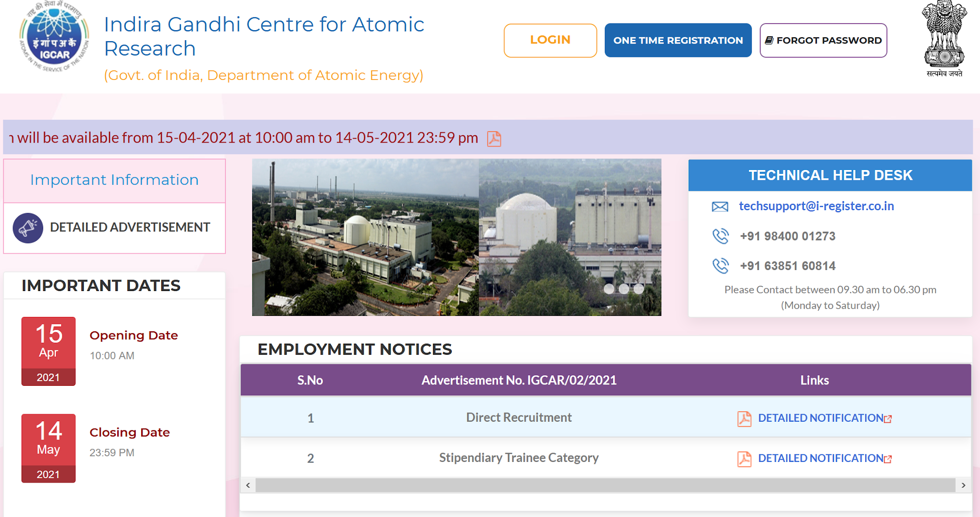Click the FORGOT PASSWORD button

click(x=823, y=40)
